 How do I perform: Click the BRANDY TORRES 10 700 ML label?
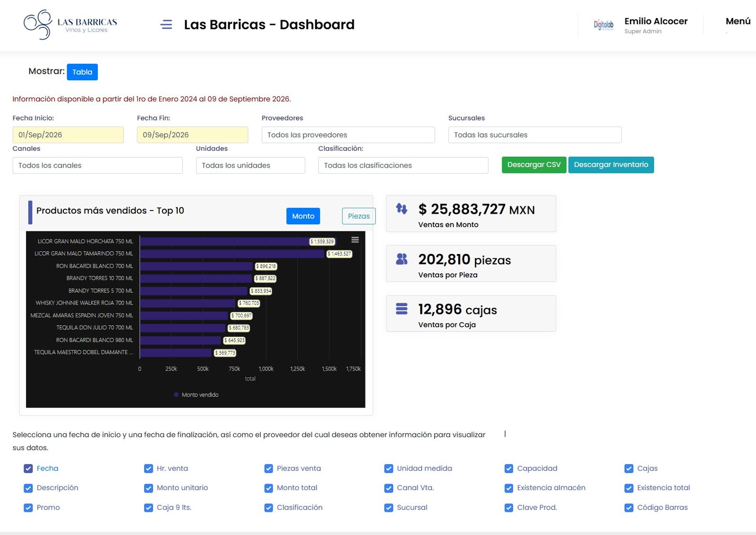click(100, 278)
